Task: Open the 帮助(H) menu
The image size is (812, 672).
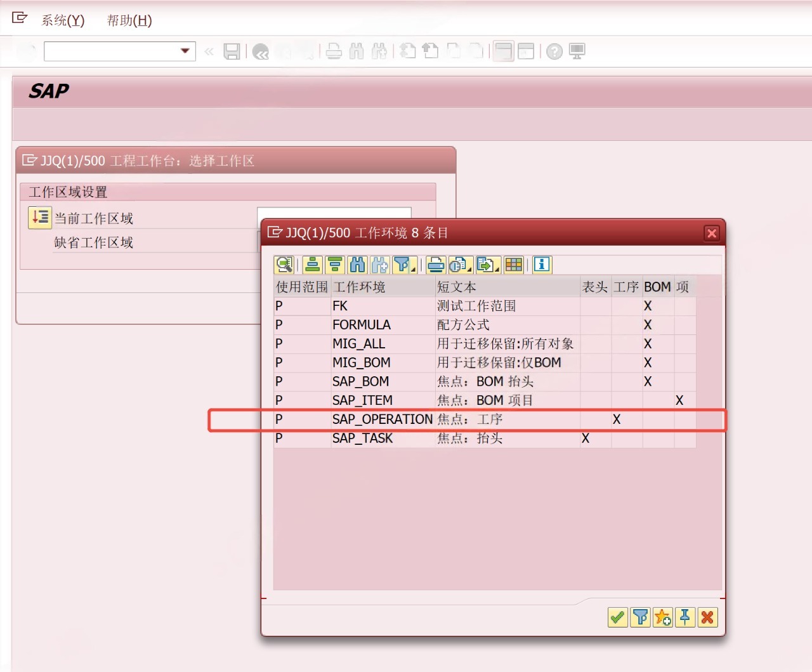Action: [129, 20]
